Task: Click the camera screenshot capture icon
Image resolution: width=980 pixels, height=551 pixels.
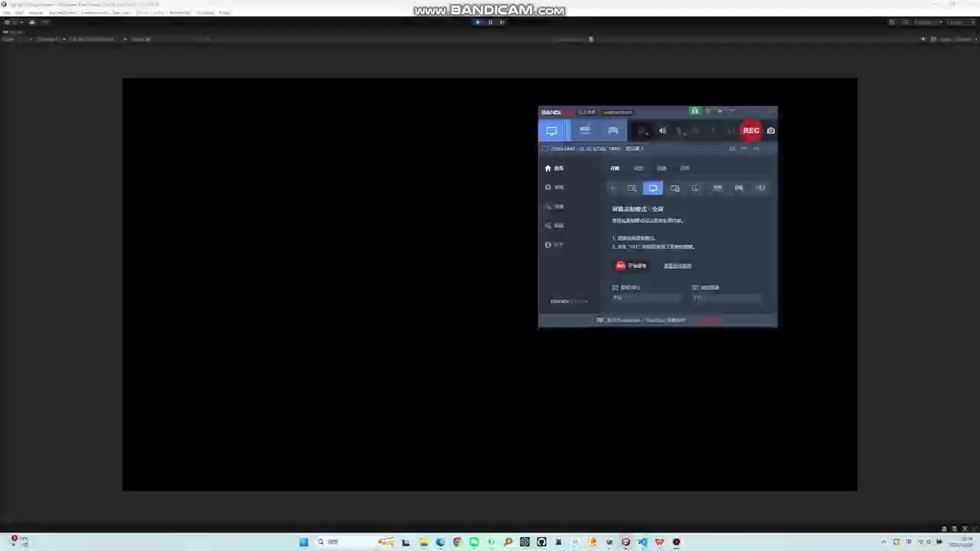Action: 770,131
